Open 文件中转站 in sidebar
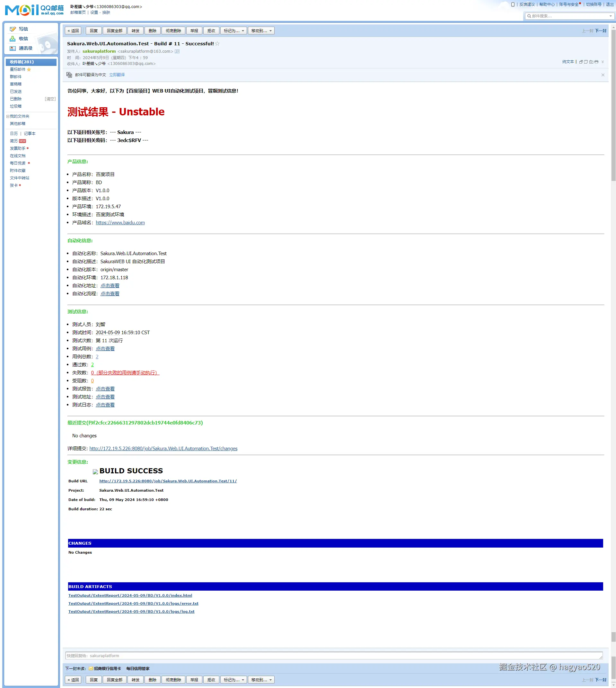 (x=20, y=178)
